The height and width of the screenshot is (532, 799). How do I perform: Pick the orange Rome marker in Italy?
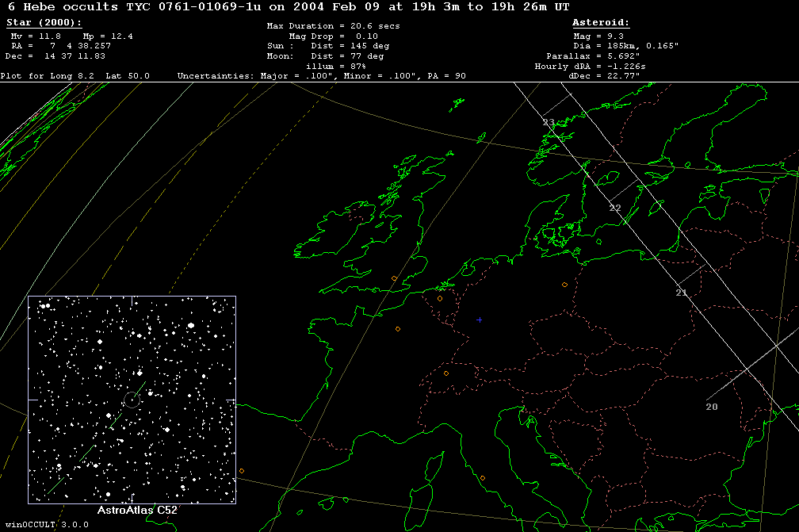coord(482,478)
